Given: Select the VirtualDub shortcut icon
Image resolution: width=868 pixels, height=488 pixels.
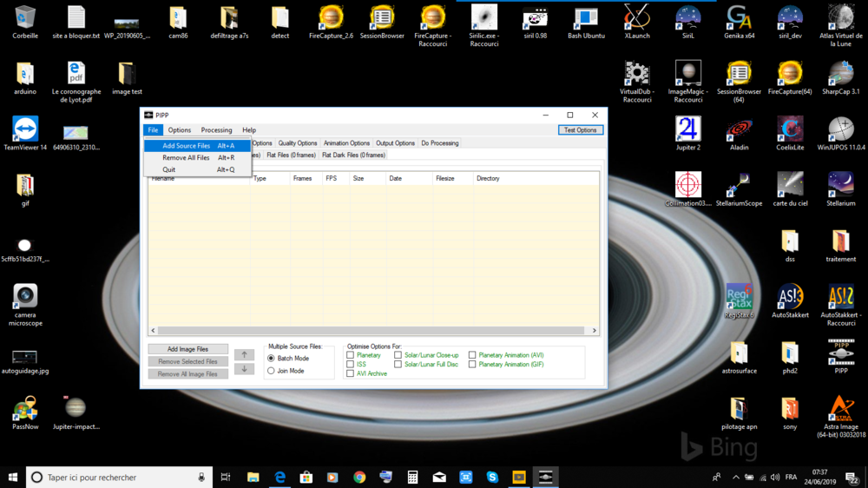Looking at the screenshot, I should [x=636, y=82].
